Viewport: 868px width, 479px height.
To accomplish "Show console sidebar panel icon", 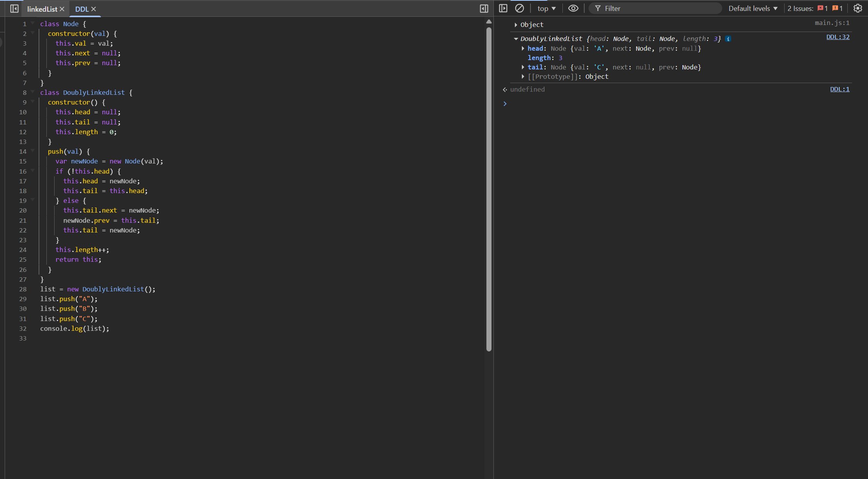I will (503, 8).
